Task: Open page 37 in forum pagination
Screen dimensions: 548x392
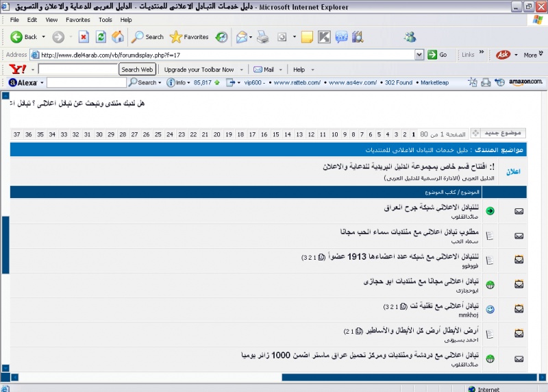Action: [x=16, y=134]
